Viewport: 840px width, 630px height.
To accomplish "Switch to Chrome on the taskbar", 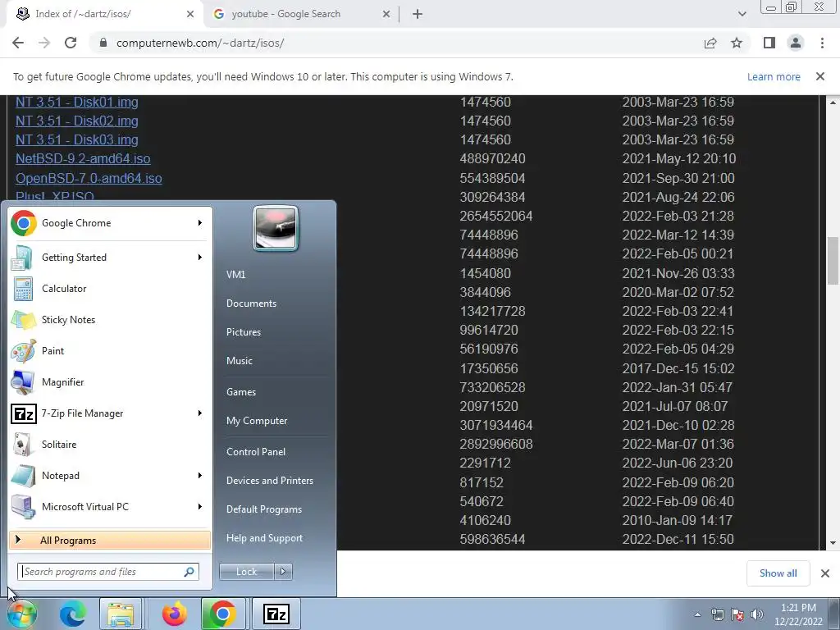I will tap(223, 614).
